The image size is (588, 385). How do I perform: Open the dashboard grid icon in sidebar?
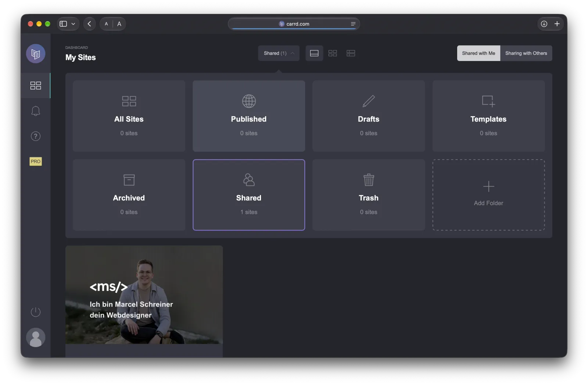[x=36, y=86]
